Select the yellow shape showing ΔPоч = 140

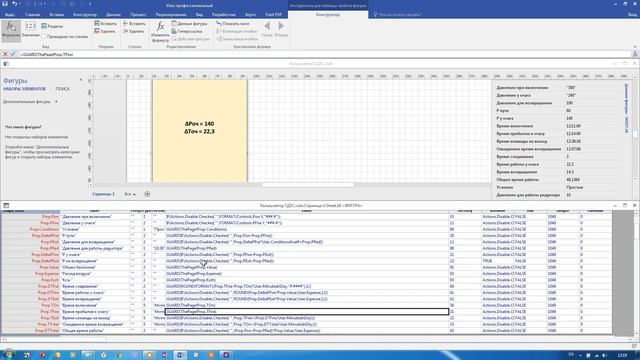tap(200, 131)
